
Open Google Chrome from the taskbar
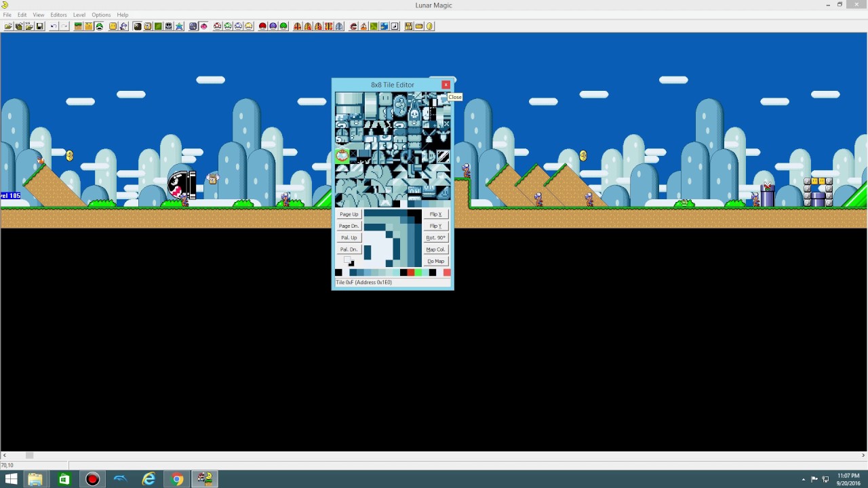[x=177, y=479]
